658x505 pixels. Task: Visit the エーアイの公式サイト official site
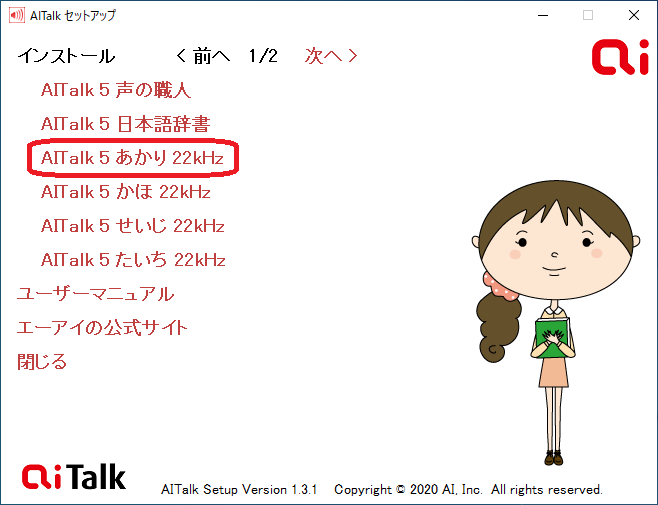(102, 328)
